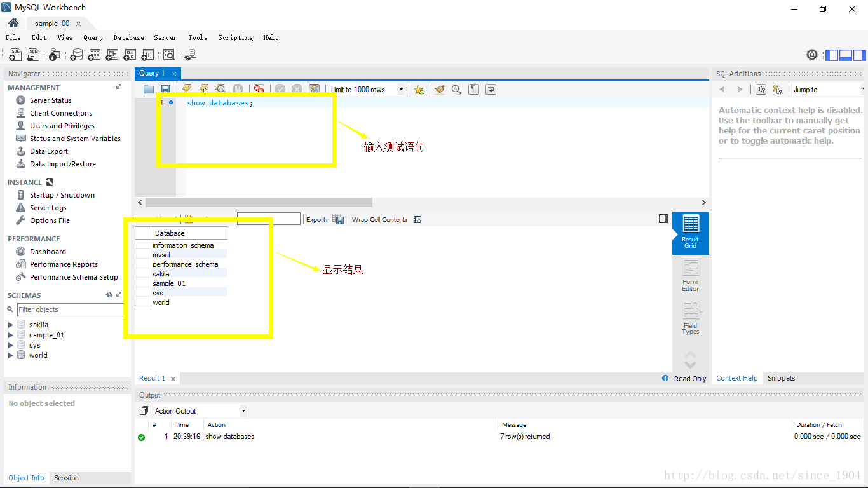The height and width of the screenshot is (488, 868).
Task: Create a new function icon
Action: (x=147, y=55)
